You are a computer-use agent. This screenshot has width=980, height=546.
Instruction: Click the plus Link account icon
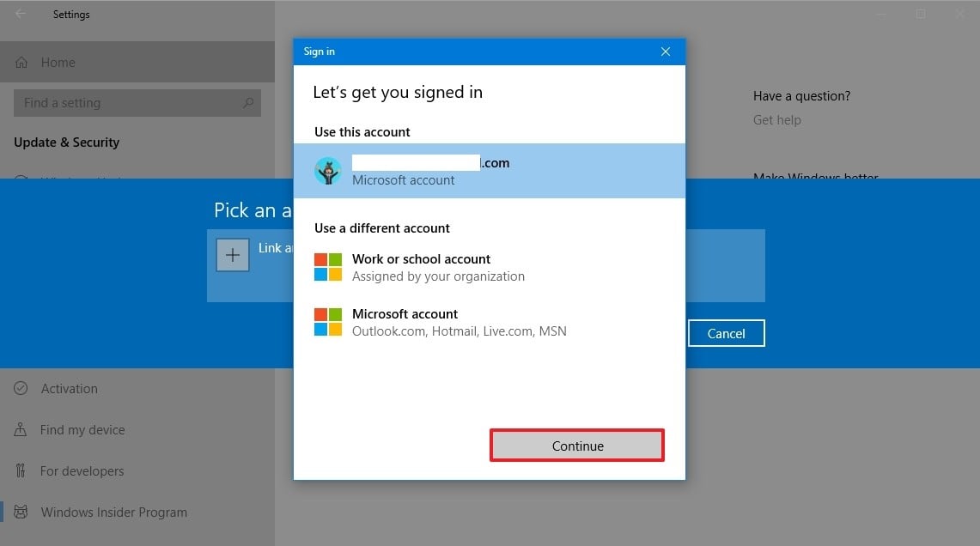click(232, 256)
